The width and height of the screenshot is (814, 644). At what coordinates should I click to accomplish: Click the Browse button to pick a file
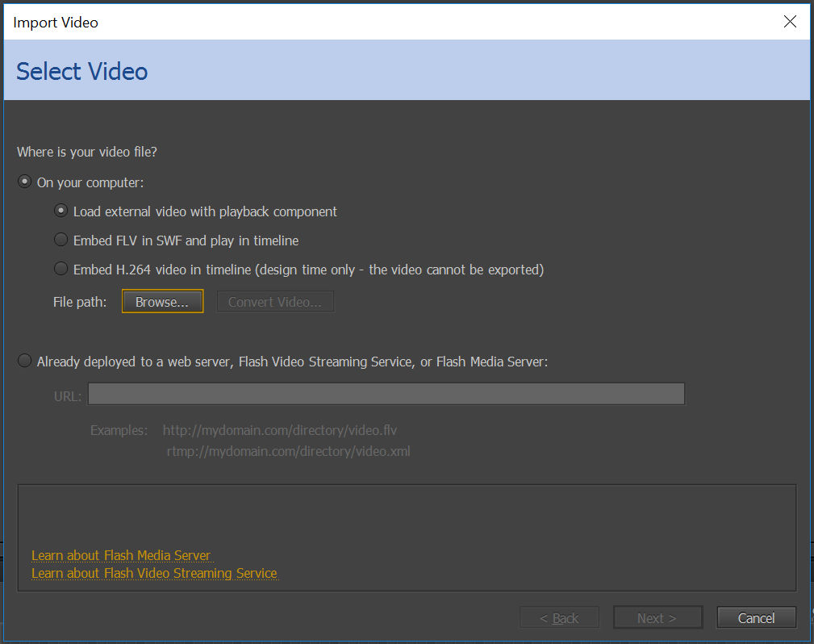pyautogui.click(x=162, y=300)
